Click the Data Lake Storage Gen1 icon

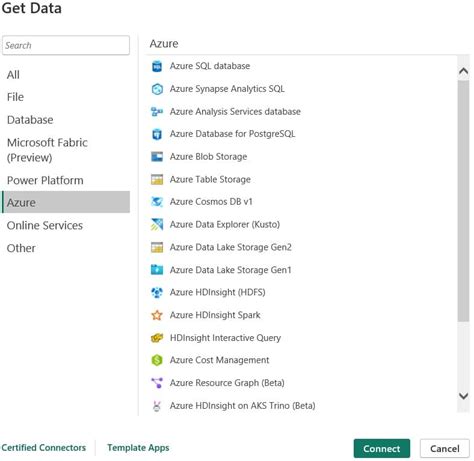pos(157,270)
